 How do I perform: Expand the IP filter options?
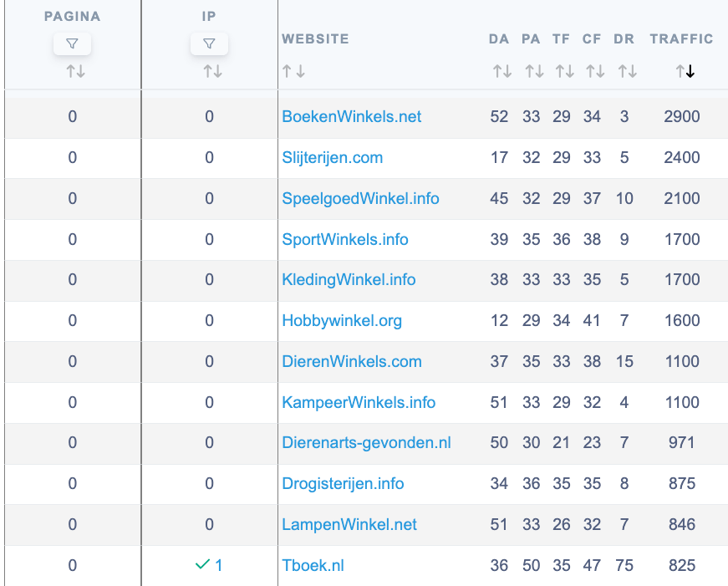pyautogui.click(x=209, y=43)
